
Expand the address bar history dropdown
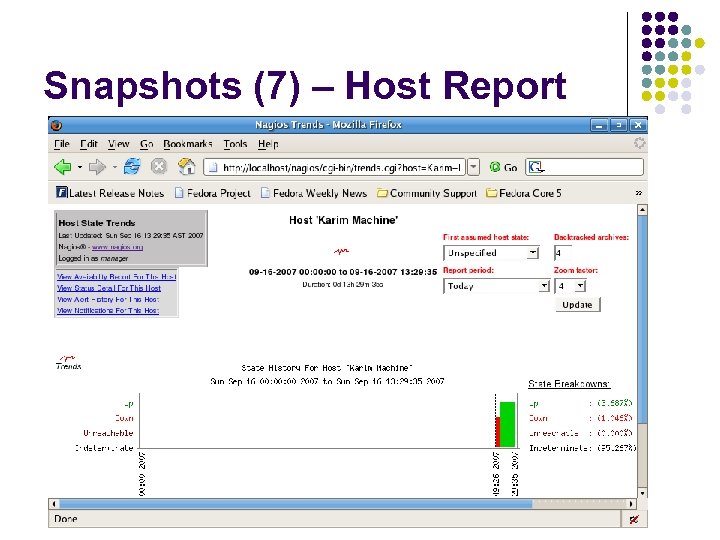tap(473, 168)
